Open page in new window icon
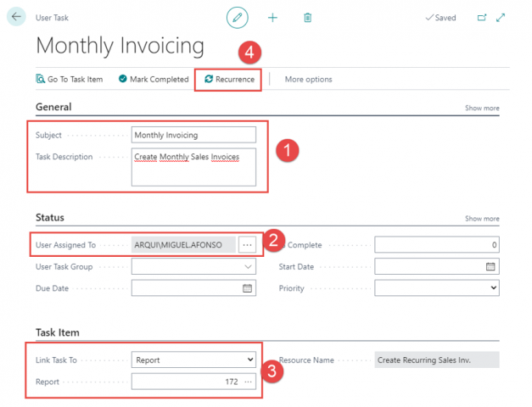Viewport: 532px width, 407px height. [482, 17]
